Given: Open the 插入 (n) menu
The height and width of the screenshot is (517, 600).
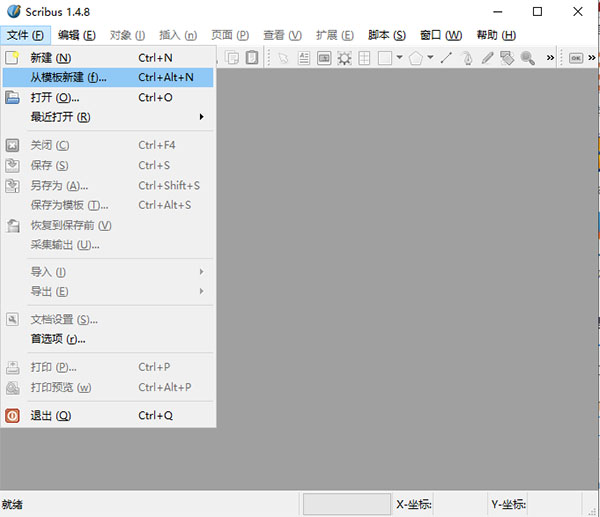Looking at the screenshot, I should (178, 35).
